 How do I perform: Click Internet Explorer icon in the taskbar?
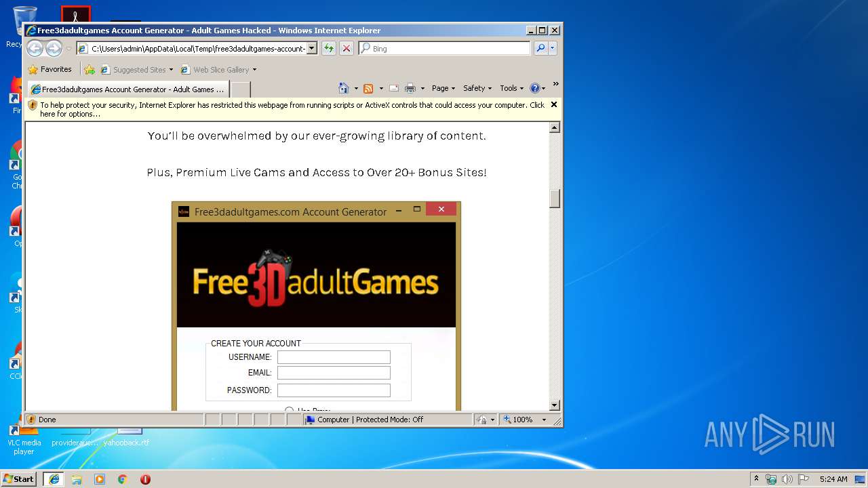(x=54, y=479)
